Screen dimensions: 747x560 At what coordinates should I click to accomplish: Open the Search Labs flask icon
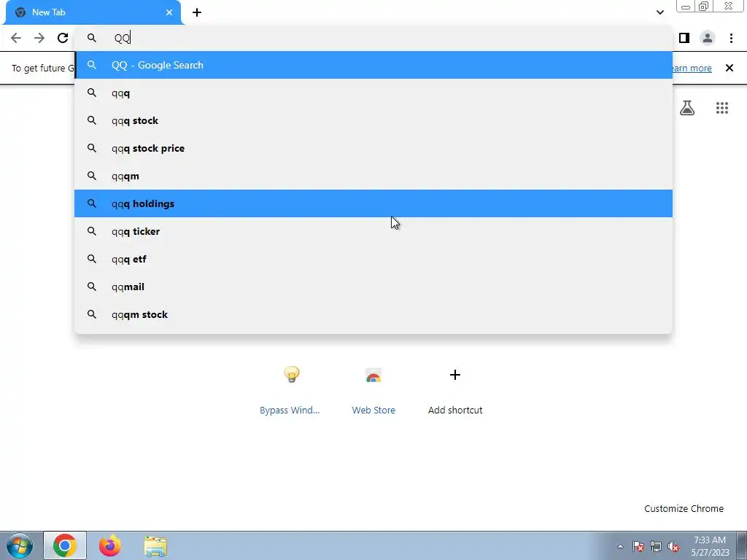point(687,108)
